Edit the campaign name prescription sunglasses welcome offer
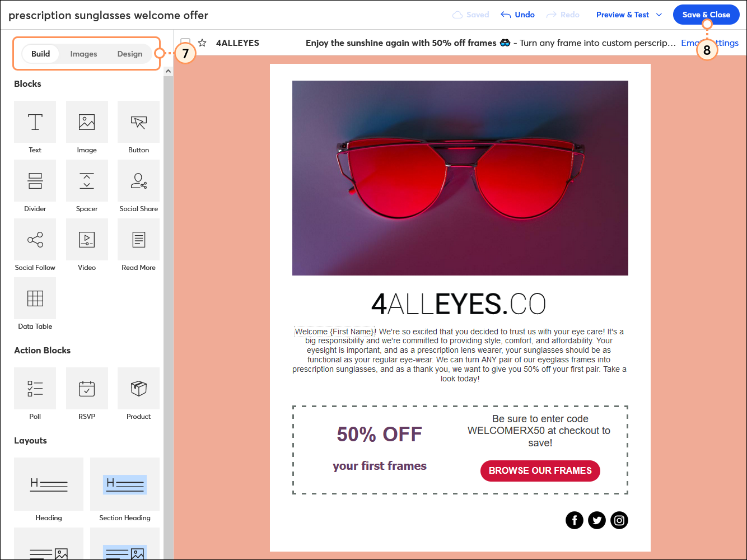This screenshot has height=560, width=747. pos(108,15)
